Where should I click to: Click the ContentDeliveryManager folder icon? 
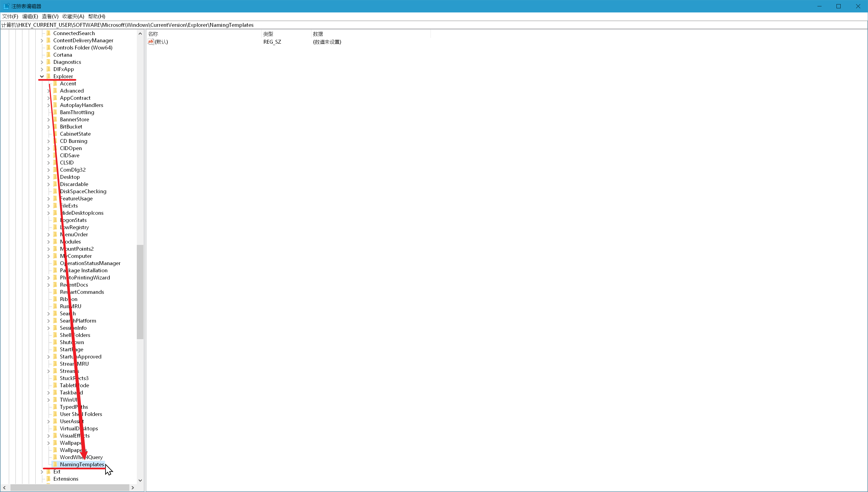tap(48, 40)
